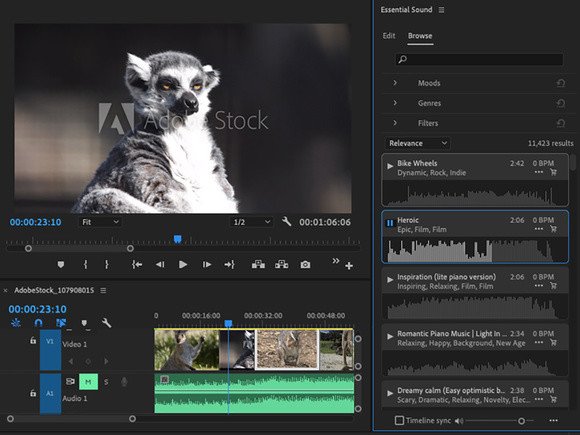Click the Go to In point icon

pyautogui.click(x=136, y=264)
